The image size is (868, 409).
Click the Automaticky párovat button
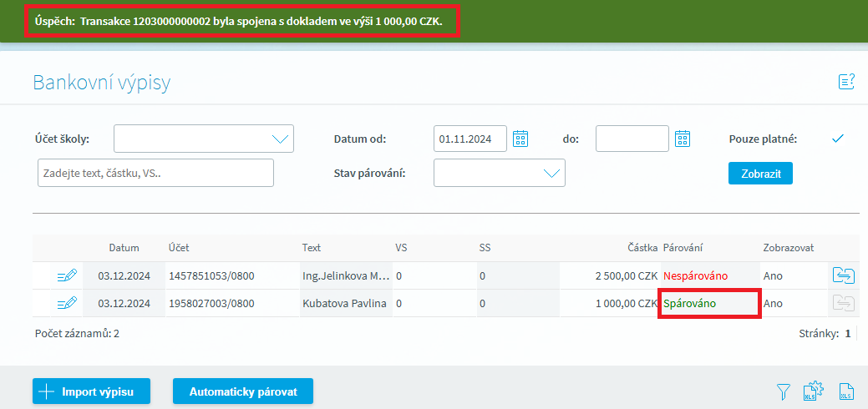coord(242,391)
